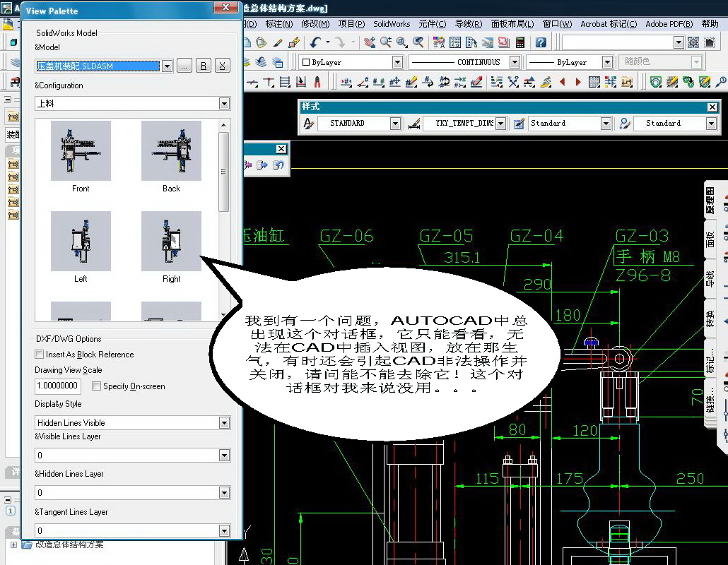
Task: Open the 窗口(W) menu
Action: [x=557, y=23]
